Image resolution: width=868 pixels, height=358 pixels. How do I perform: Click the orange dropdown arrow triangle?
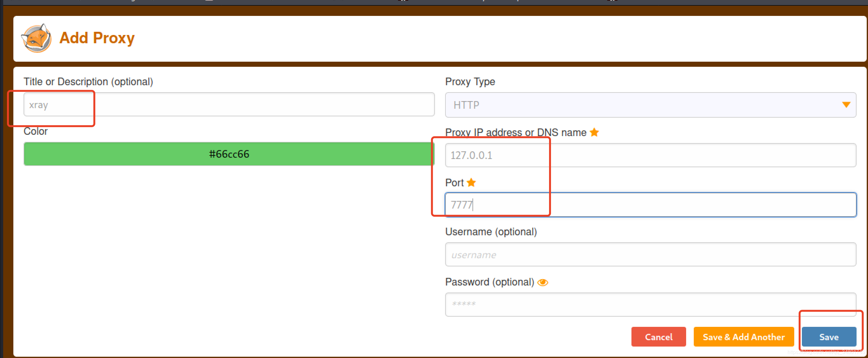[x=846, y=105]
